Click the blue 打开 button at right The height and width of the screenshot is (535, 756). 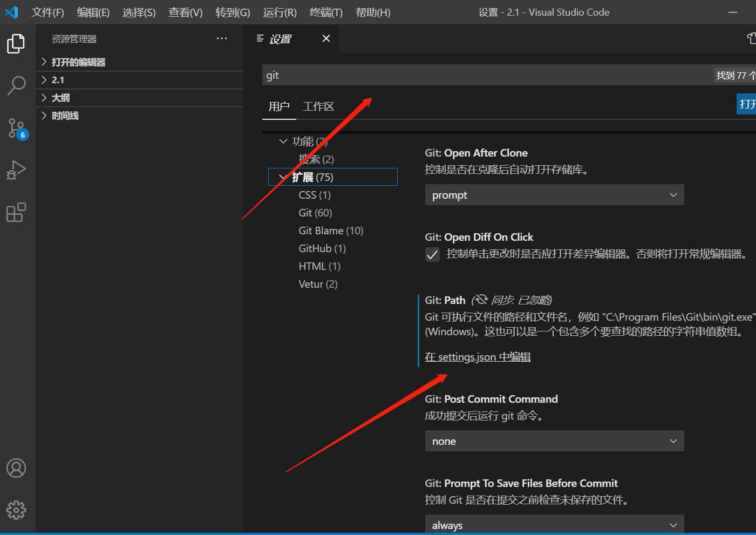point(746,104)
